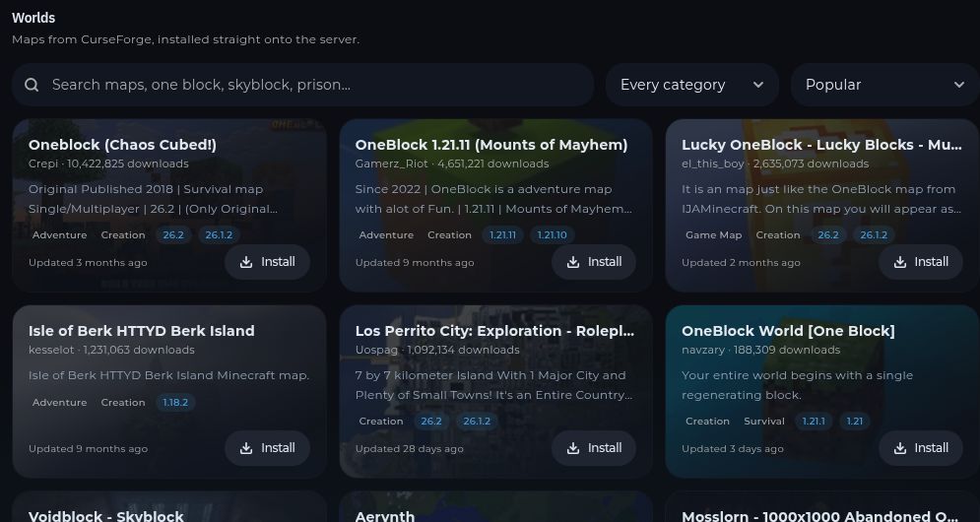Open the Isle of Berk HTTYD Berk Island title
This screenshot has height=522, width=980.
(x=141, y=331)
